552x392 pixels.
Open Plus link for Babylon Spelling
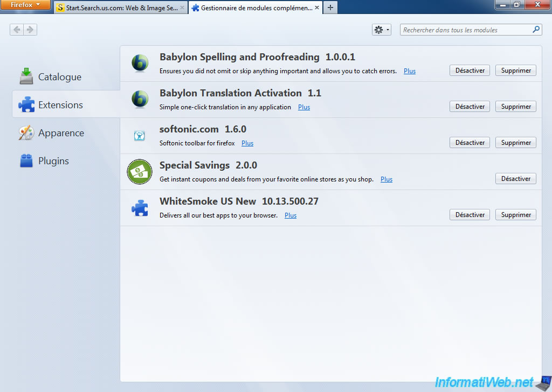tap(410, 71)
